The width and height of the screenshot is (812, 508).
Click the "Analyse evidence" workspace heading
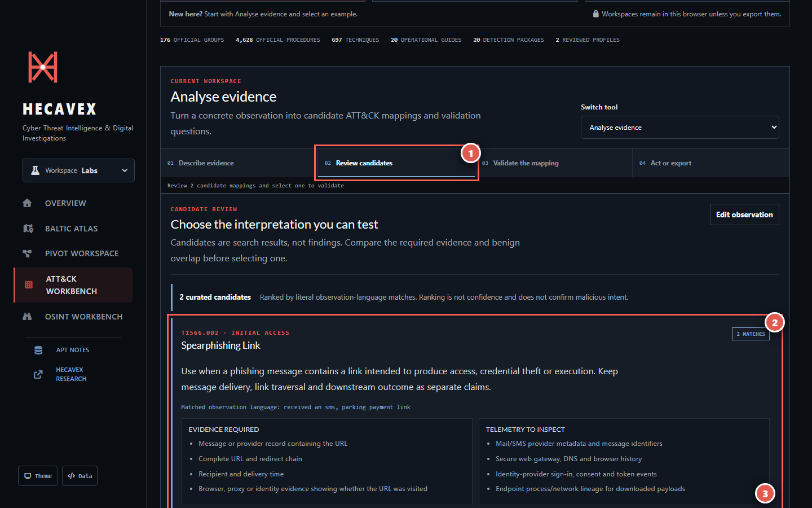point(223,97)
